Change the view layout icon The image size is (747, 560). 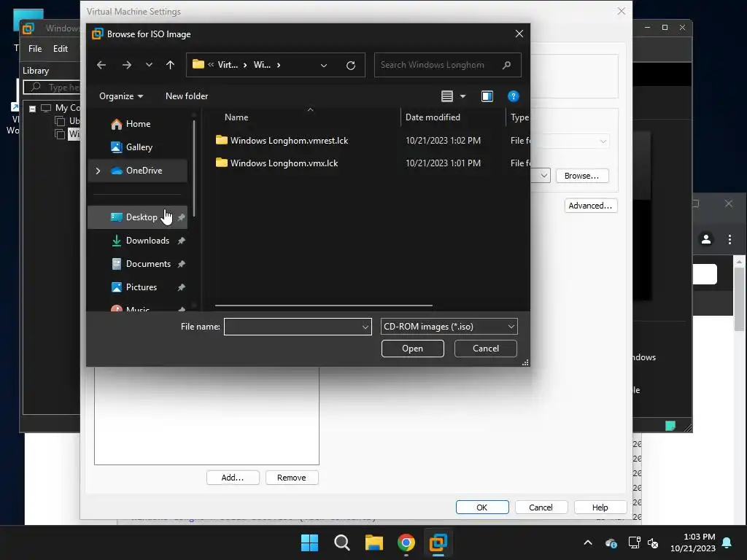(447, 96)
